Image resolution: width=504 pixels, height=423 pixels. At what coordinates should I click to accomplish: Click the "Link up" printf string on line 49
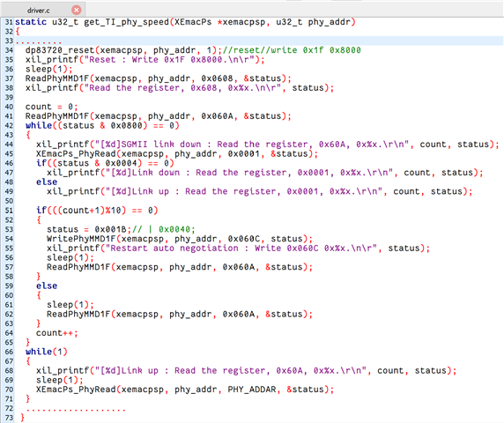pos(244,191)
